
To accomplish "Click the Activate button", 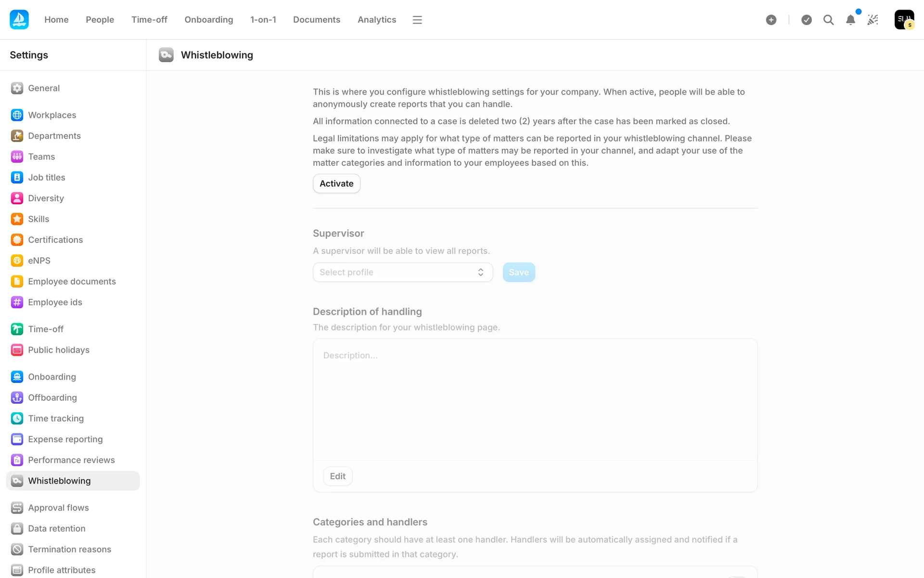I will 336,184.
